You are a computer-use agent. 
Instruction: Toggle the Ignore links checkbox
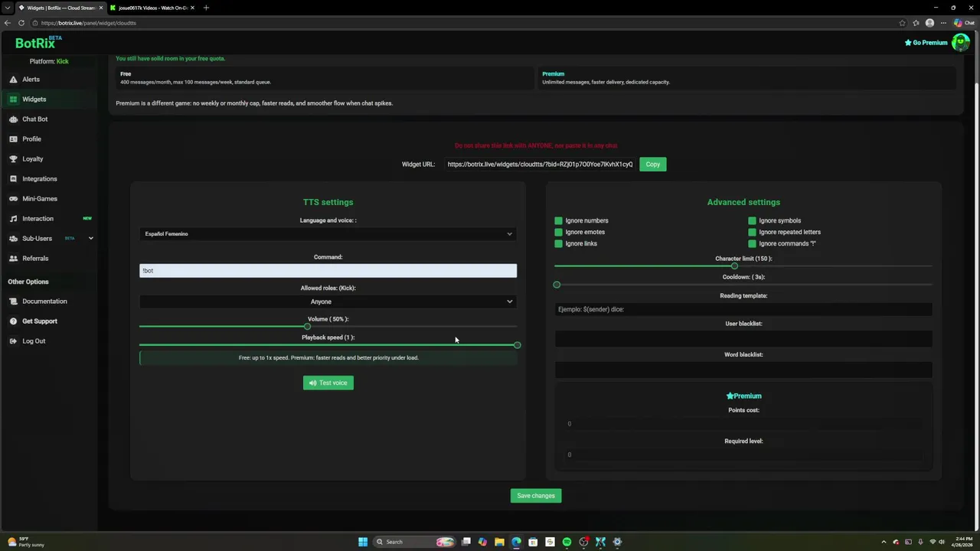(558, 243)
